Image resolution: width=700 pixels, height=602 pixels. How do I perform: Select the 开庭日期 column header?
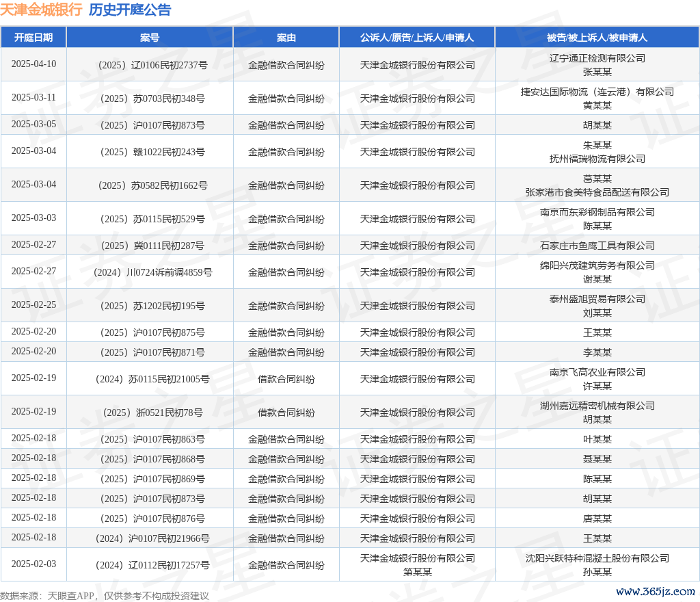click(x=33, y=38)
